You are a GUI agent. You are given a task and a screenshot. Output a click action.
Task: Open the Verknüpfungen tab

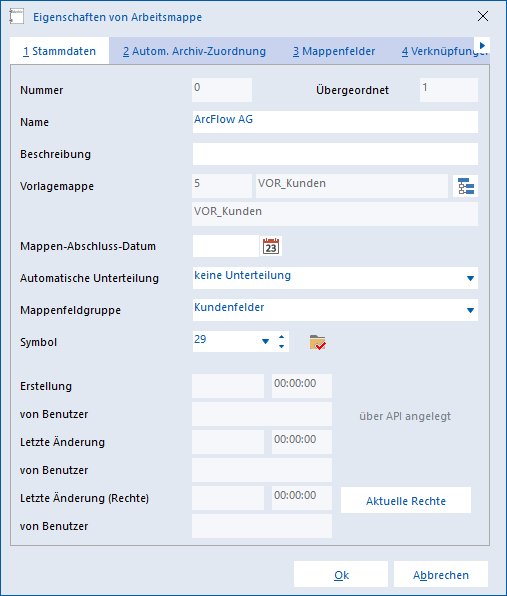point(444,51)
